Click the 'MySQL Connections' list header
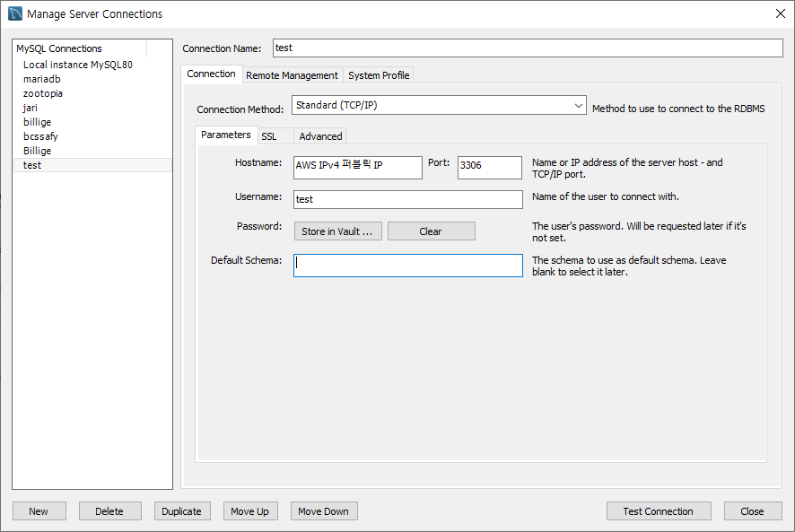The image size is (795, 532). click(x=80, y=48)
